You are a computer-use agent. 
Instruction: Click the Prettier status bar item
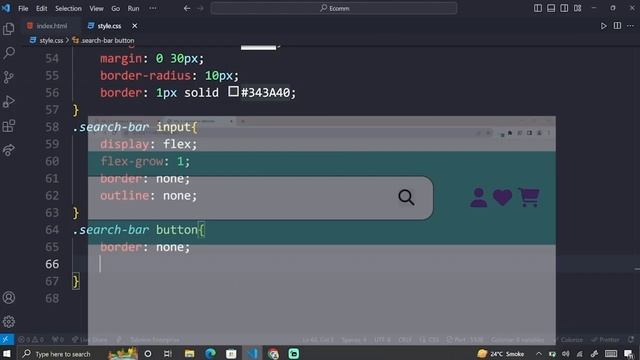[x=606, y=340]
